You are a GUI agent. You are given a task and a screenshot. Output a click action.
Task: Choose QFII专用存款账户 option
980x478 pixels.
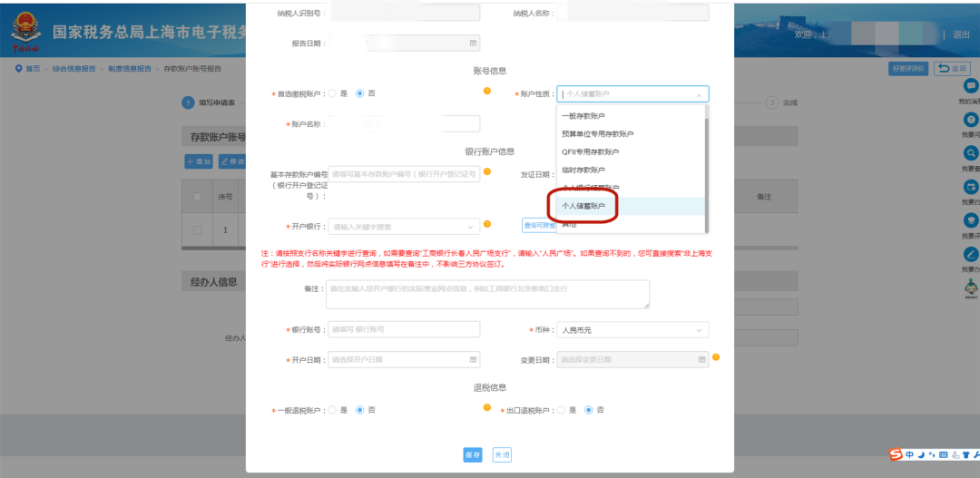[631, 152]
